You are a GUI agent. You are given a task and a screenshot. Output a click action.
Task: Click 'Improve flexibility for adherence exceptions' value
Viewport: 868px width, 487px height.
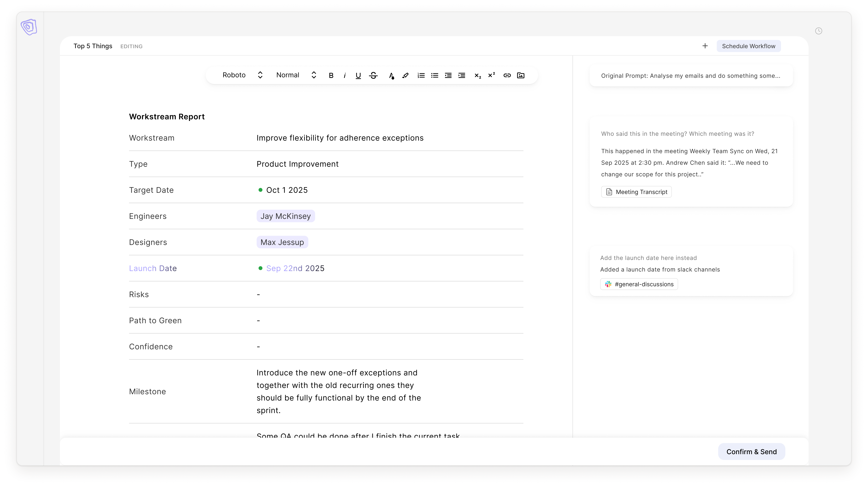(340, 138)
